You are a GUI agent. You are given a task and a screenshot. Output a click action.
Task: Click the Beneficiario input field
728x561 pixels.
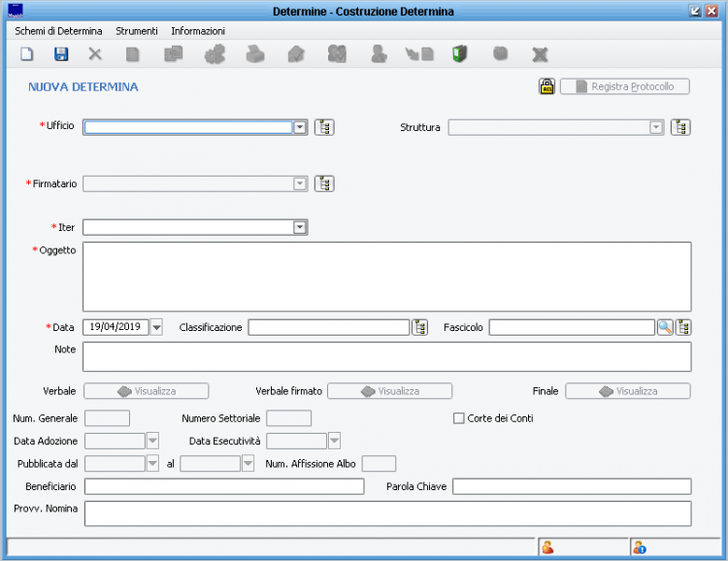[x=223, y=486]
